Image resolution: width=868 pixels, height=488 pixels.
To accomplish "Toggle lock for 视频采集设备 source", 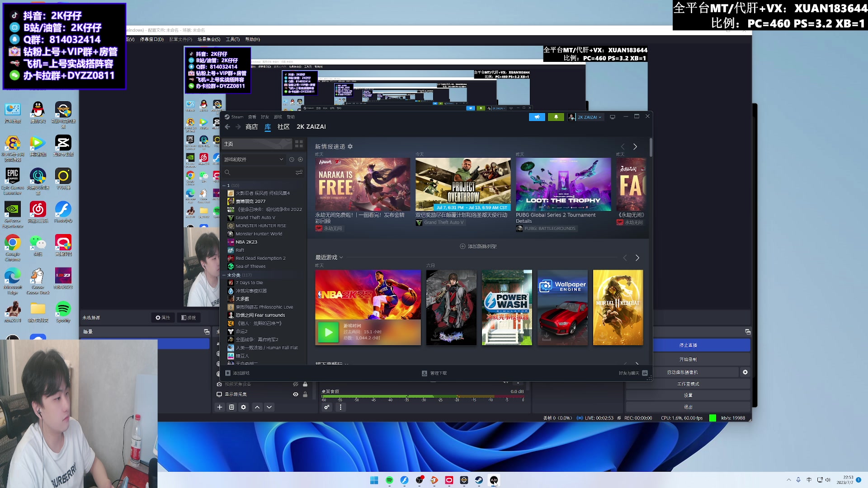I will [x=305, y=384].
